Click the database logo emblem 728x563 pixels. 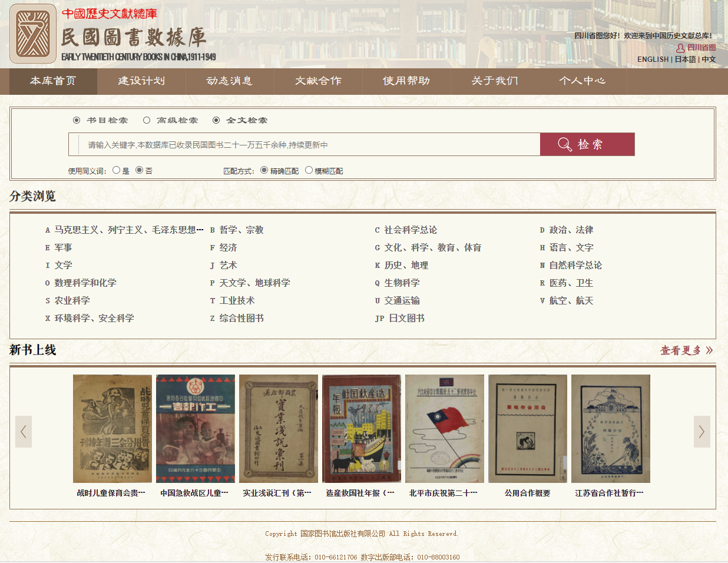[33, 34]
